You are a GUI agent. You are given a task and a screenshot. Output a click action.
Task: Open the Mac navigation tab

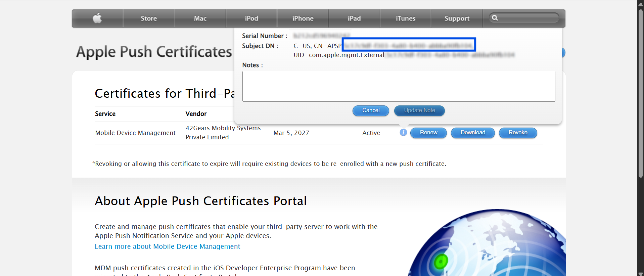[x=200, y=18]
